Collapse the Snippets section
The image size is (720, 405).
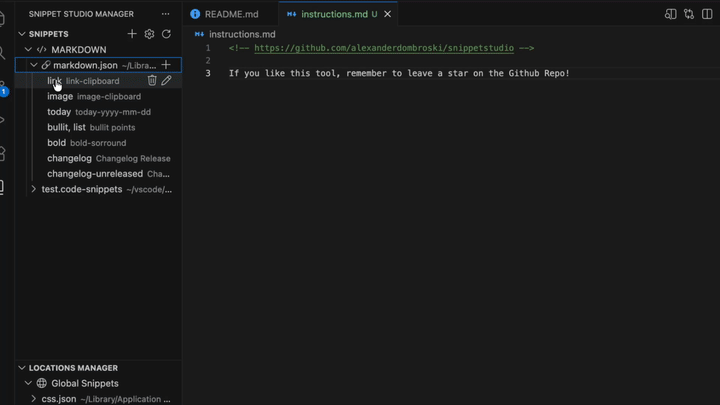[22, 34]
